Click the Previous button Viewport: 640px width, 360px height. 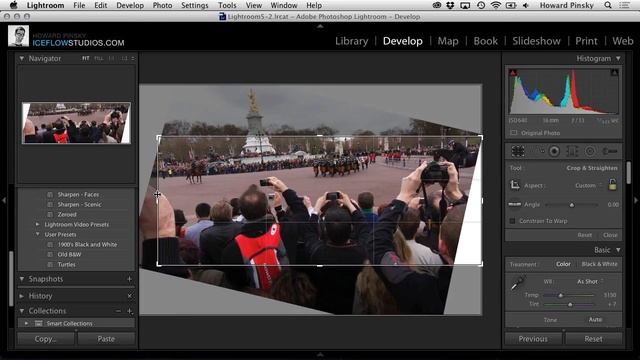click(x=533, y=339)
